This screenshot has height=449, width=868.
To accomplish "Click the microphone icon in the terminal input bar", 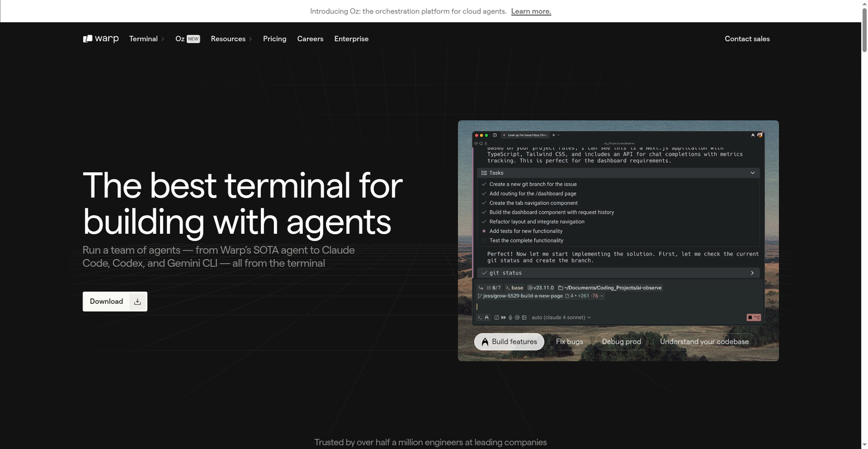I will pos(510,318).
